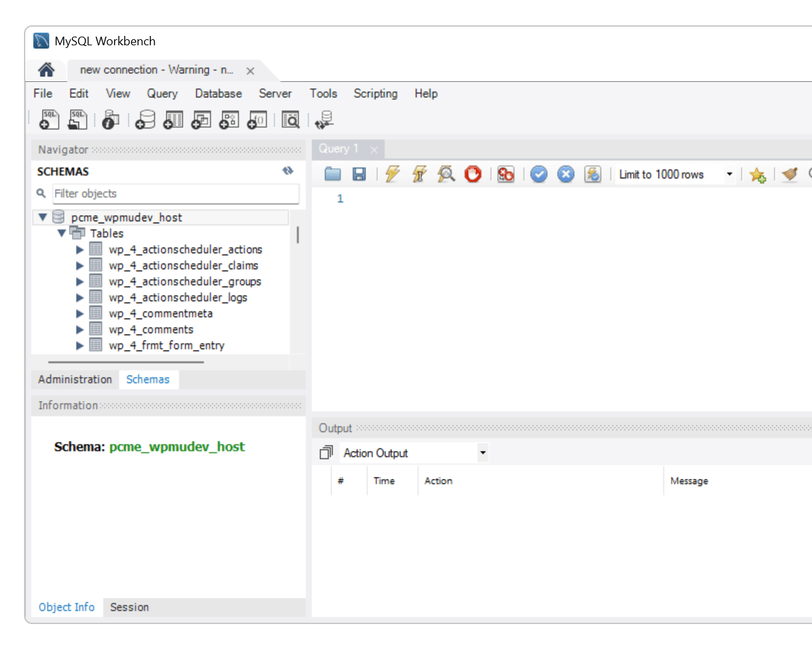Run Explain on the current statement
Screen dimensions: 812x652
pyautogui.click(x=446, y=174)
